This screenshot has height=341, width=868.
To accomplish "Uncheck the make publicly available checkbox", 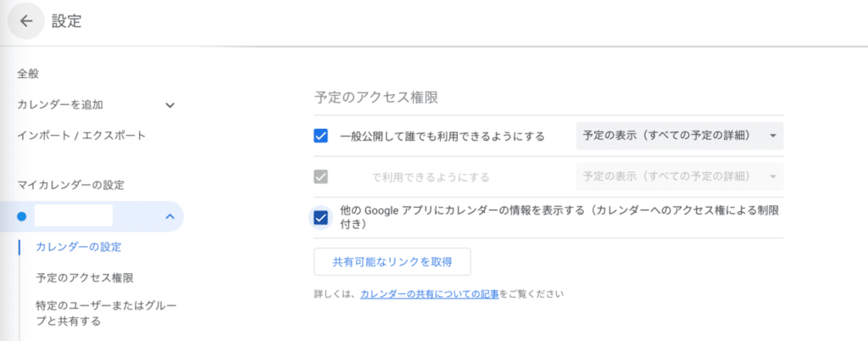I will tap(320, 136).
